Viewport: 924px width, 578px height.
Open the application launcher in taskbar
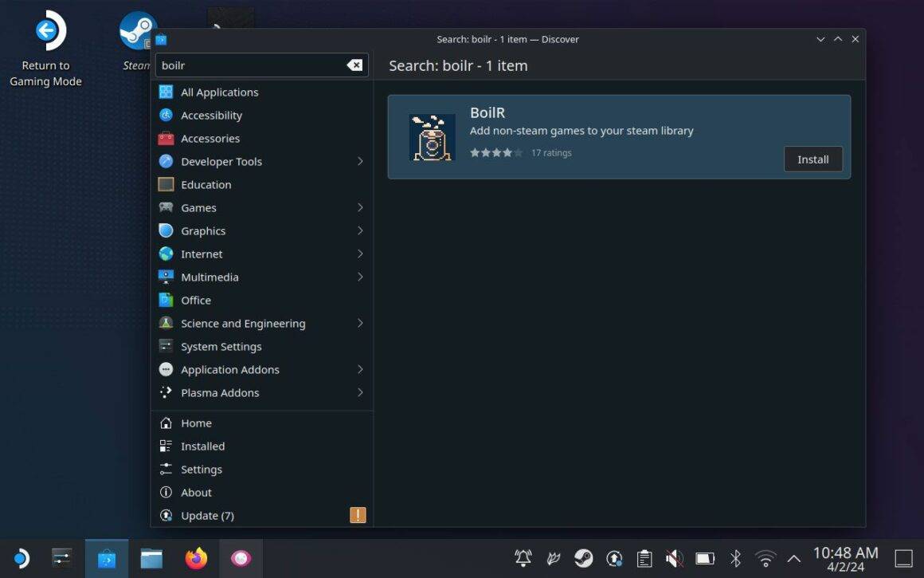21,558
